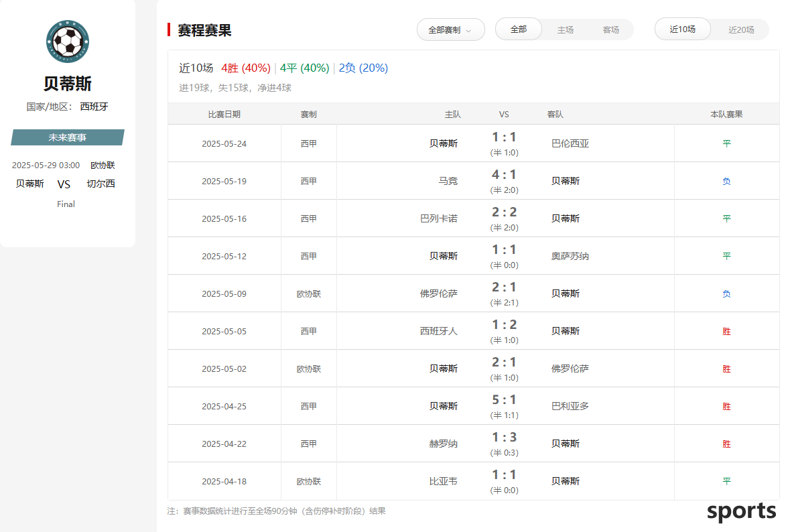Screen dimensions: 786x532
Task: Click 本队赛果 column header
Action: (x=726, y=115)
